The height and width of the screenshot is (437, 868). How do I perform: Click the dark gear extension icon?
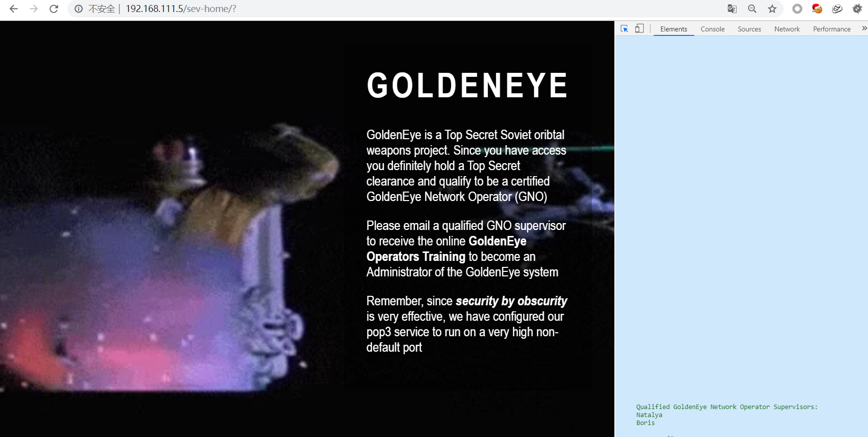857,9
